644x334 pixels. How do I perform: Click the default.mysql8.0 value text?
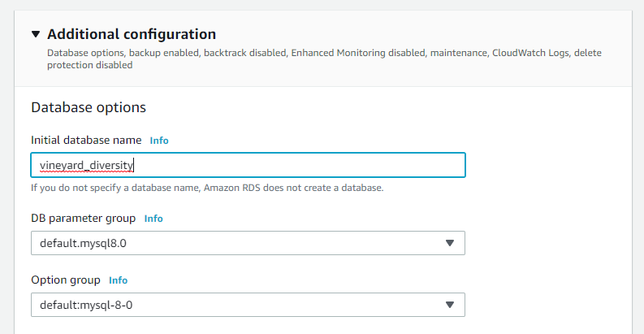(83, 243)
